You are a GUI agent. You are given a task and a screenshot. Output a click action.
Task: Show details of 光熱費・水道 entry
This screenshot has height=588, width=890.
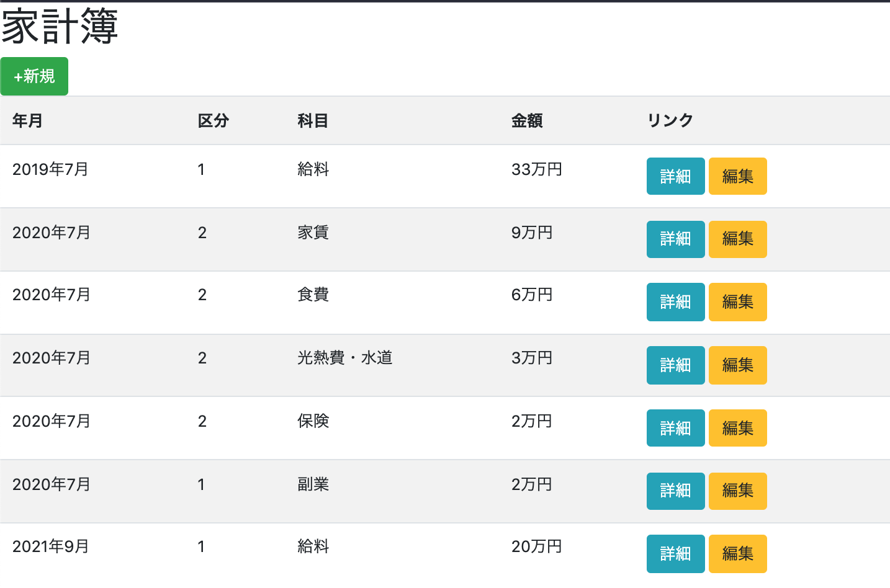pyautogui.click(x=675, y=365)
